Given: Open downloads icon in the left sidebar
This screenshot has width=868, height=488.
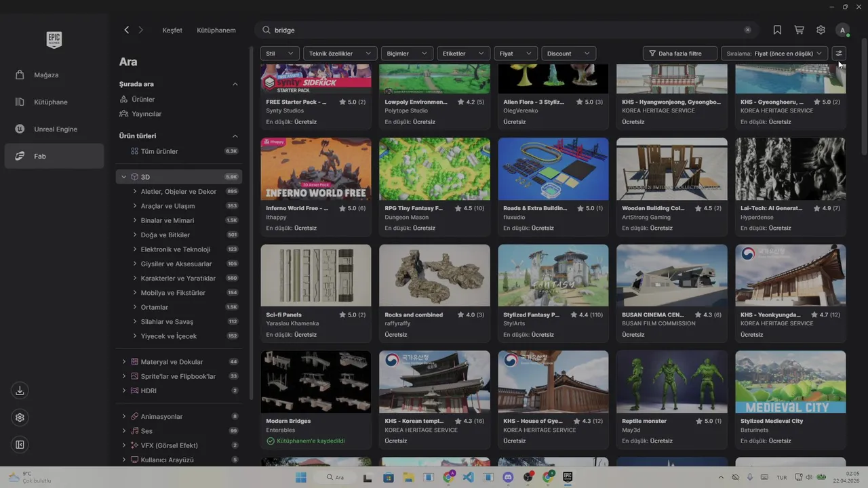Looking at the screenshot, I should coord(20,390).
